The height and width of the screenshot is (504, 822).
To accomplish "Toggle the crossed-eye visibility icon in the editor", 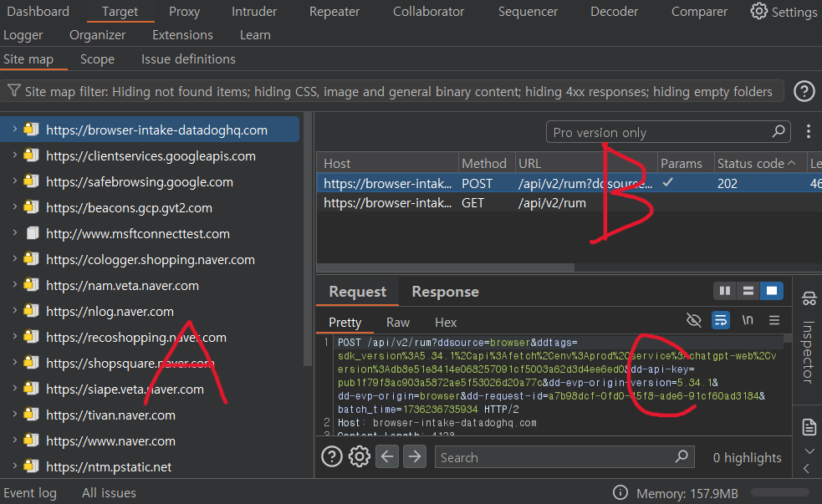I will (x=693, y=320).
